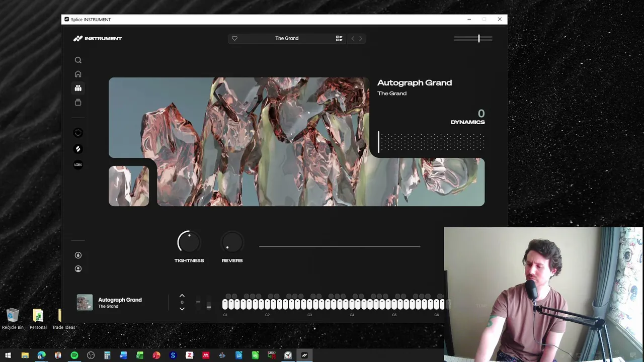Click the small artwork thumbnail below main image
Screen dimensions: 644x362
[x=129, y=186]
